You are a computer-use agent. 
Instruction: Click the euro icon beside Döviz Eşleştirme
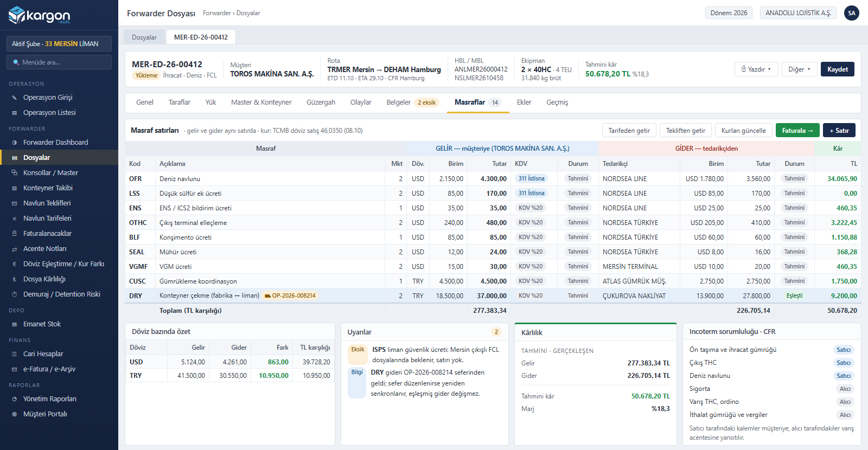point(15,264)
